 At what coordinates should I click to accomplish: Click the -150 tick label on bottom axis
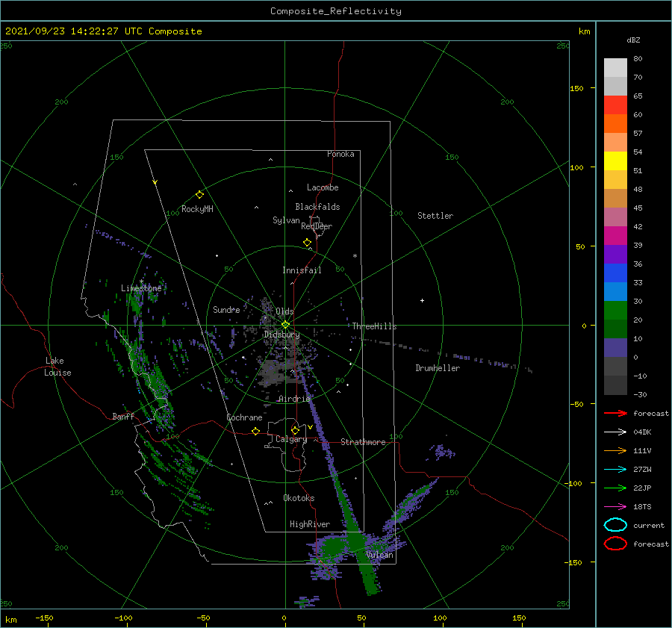pyautogui.click(x=44, y=618)
